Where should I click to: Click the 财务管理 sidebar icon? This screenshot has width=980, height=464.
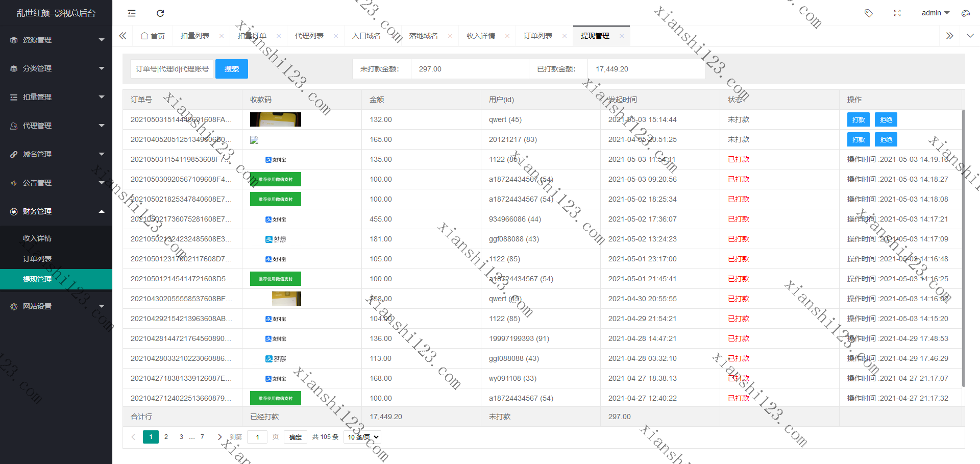(14, 211)
